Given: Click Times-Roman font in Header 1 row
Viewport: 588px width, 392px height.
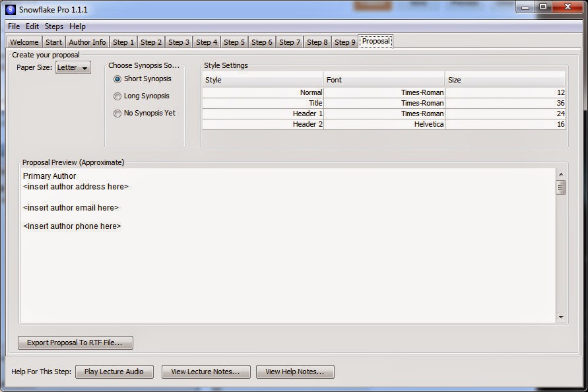Looking at the screenshot, I should click(x=384, y=114).
